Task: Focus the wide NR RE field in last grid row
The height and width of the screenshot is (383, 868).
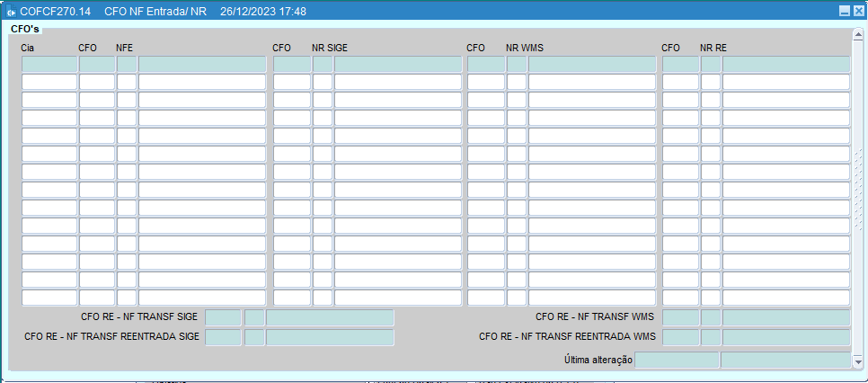Action: (x=786, y=298)
